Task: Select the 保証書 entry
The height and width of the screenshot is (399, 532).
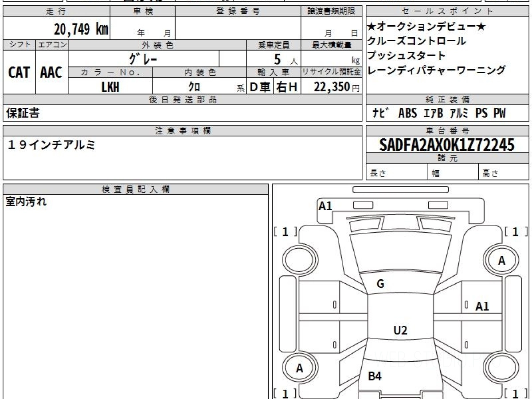Action: click(x=23, y=113)
